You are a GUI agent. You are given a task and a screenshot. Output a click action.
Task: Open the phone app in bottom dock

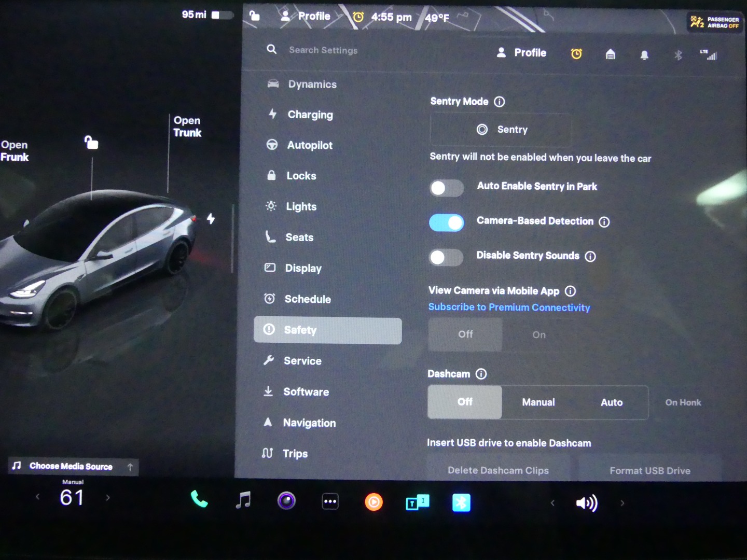199,500
